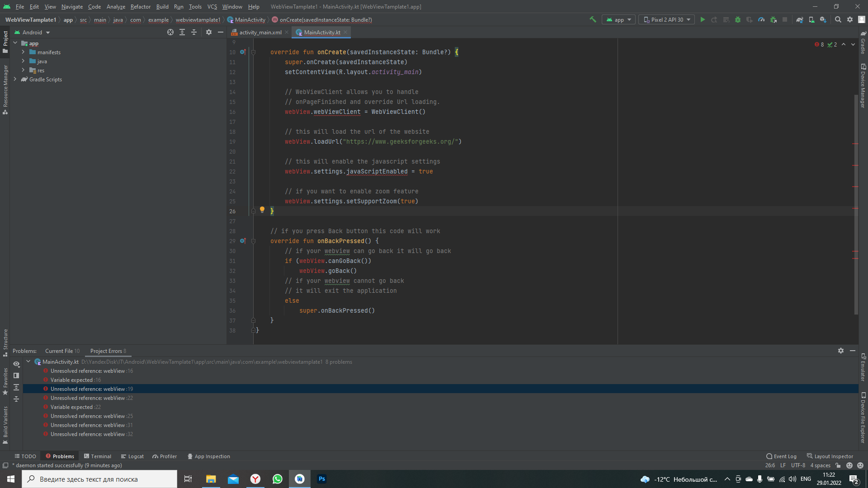Click Expand All in Project panel
Viewport: 868px width, 488px height.
[182, 32]
